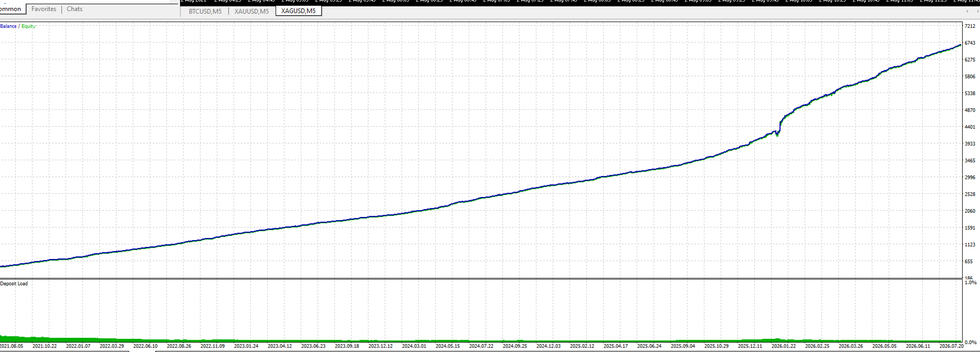Click the 2022.01.07 date label

pyautogui.click(x=78, y=346)
